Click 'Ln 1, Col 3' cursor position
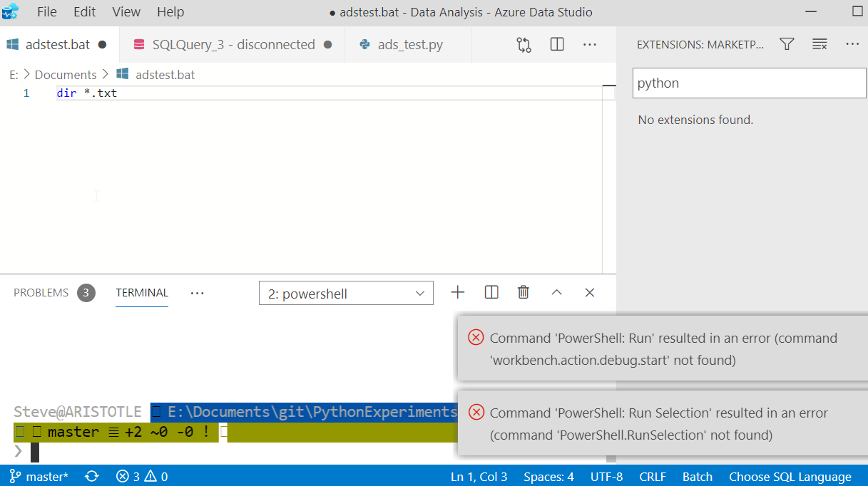 click(479, 477)
